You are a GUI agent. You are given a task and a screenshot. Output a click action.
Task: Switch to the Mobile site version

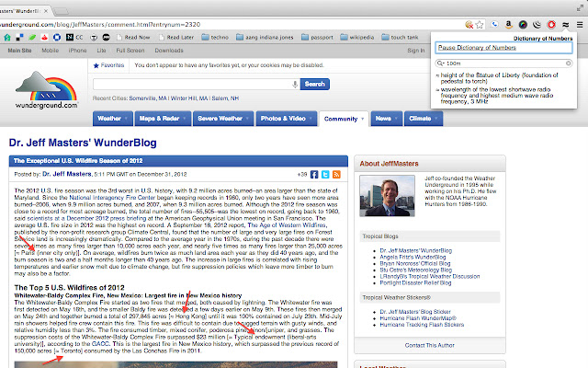point(50,51)
